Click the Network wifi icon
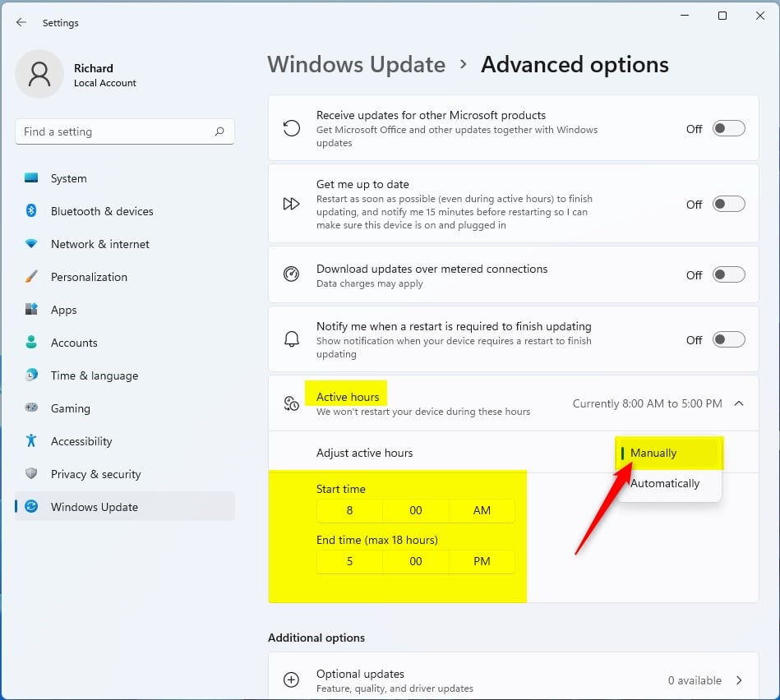This screenshot has height=700, width=780. pos(31,244)
